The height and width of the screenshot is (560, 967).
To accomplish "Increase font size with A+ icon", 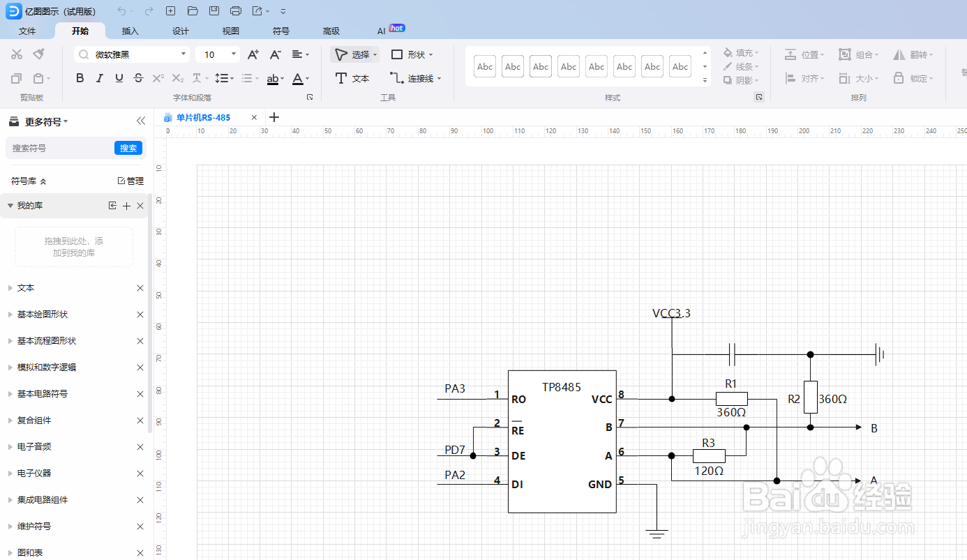I will [253, 54].
